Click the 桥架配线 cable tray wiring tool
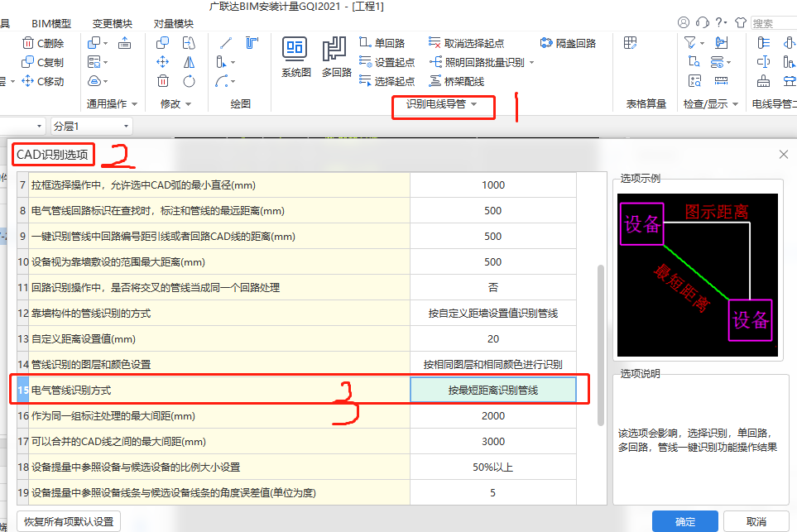Screen dimensions: 797x532 (457, 81)
